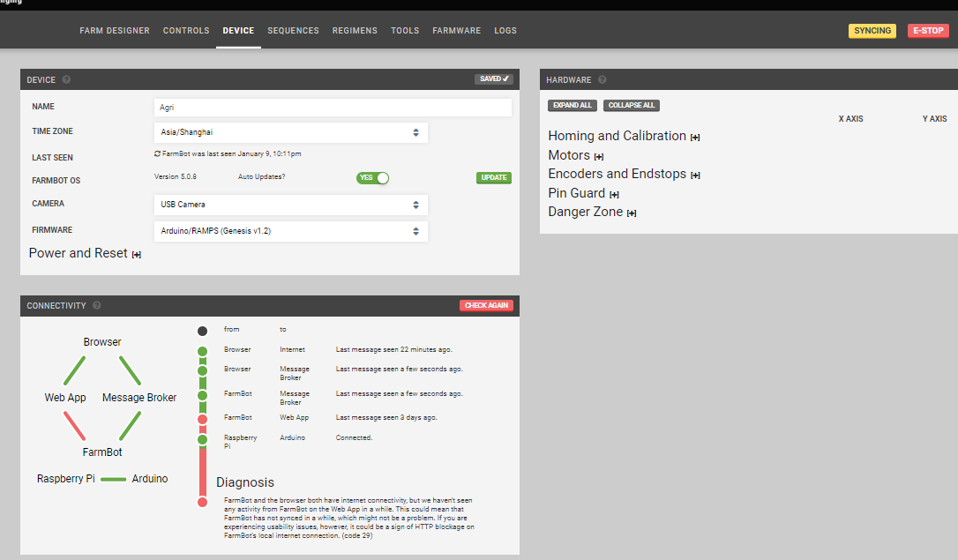Click the help icon next to Connectivity title
Viewport: 958px width, 560px height.
click(x=97, y=306)
